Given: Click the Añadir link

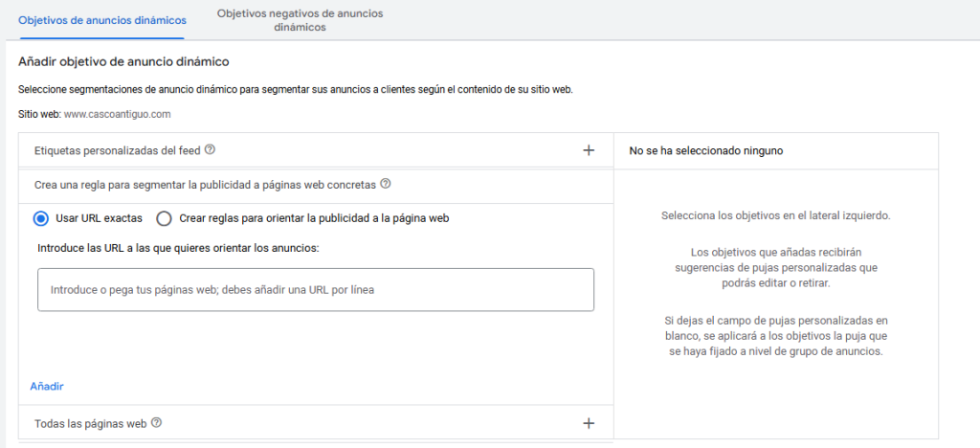Looking at the screenshot, I should 47,386.
